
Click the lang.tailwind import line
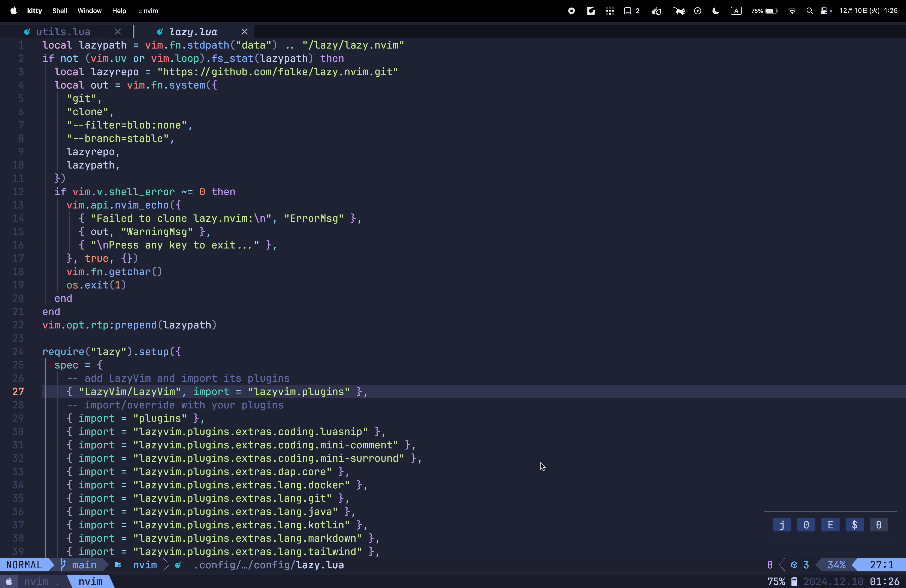coord(223,551)
